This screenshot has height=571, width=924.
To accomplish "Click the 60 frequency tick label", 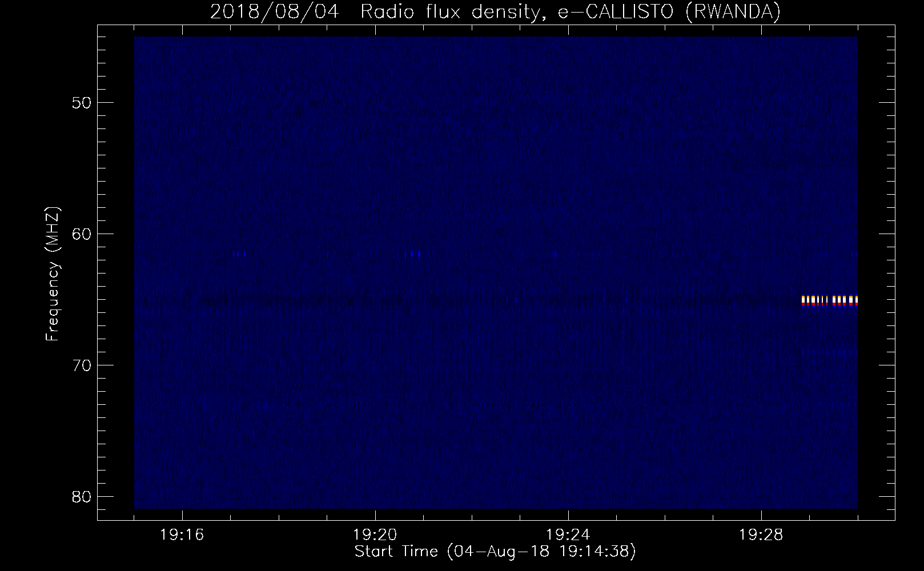I will (x=82, y=234).
